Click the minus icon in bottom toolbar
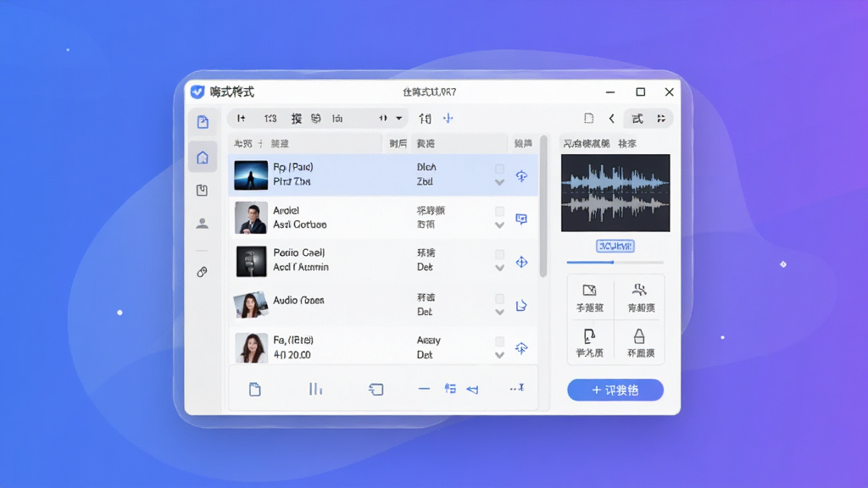The image size is (868, 488). coord(424,390)
